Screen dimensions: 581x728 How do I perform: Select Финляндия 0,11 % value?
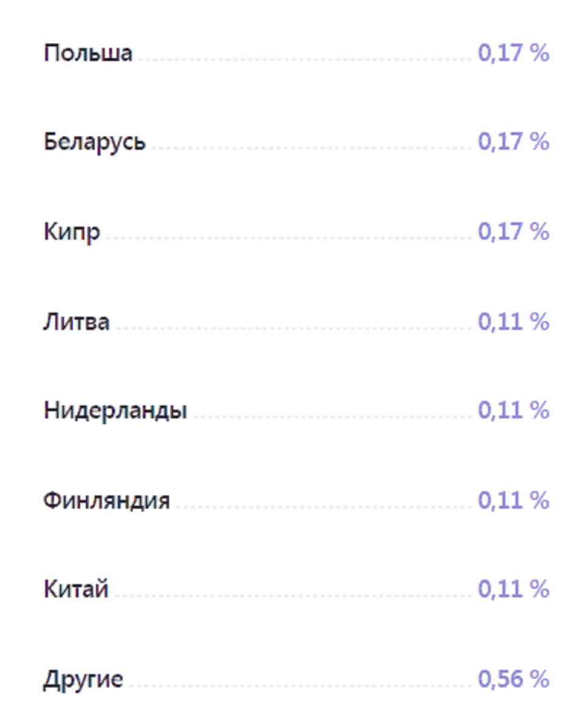coord(514,500)
